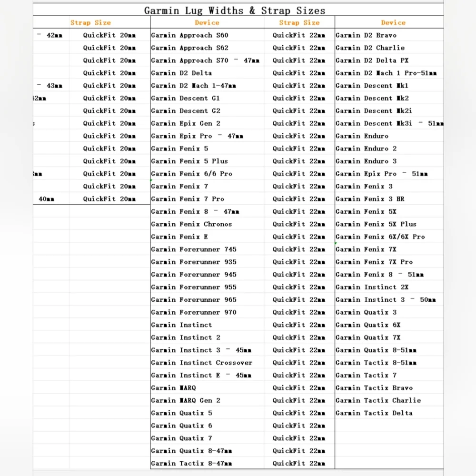Click the "Garmin D2 Bravo" cell

(x=389, y=35)
